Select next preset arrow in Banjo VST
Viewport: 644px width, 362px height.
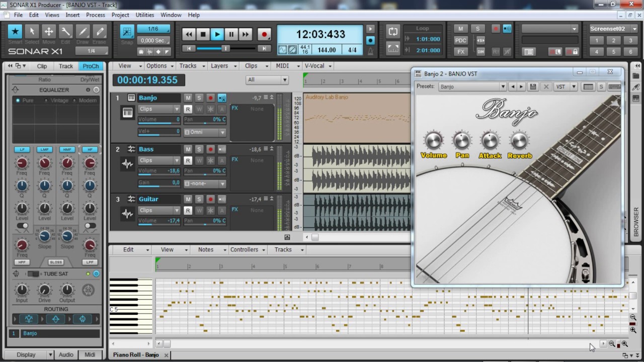pos(521,86)
